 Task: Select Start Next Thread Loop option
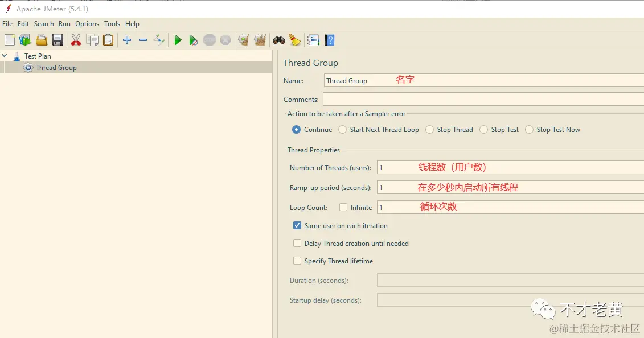[x=343, y=130]
